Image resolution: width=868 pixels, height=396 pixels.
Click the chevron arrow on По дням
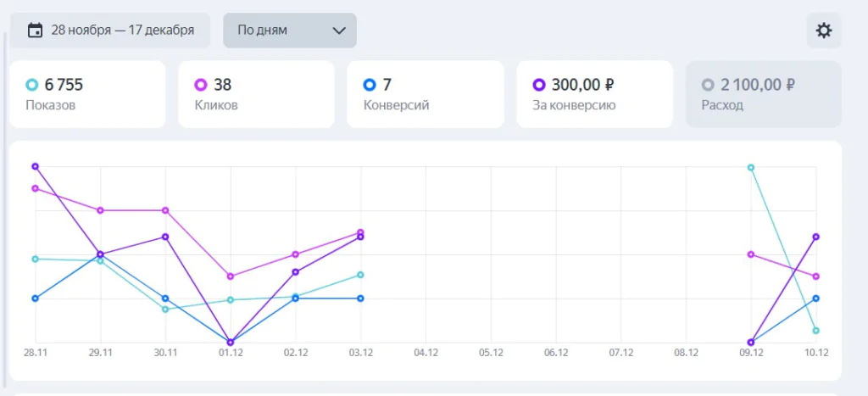point(339,31)
